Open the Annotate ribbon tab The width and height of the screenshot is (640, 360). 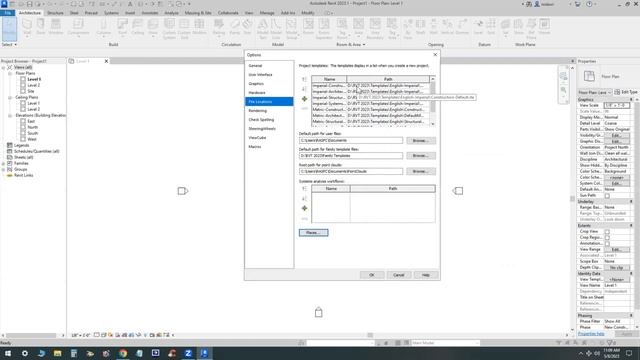click(x=150, y=13)
